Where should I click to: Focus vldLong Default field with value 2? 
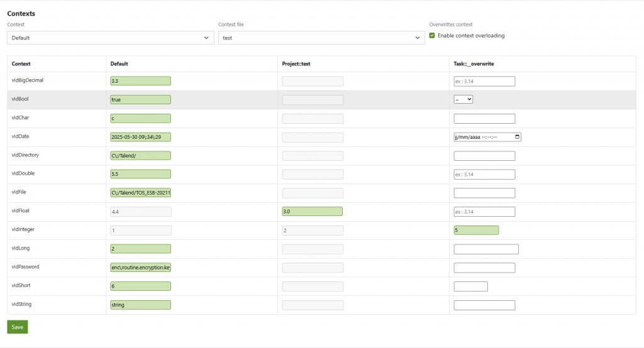pyautogui.click(x=140, y=249)
